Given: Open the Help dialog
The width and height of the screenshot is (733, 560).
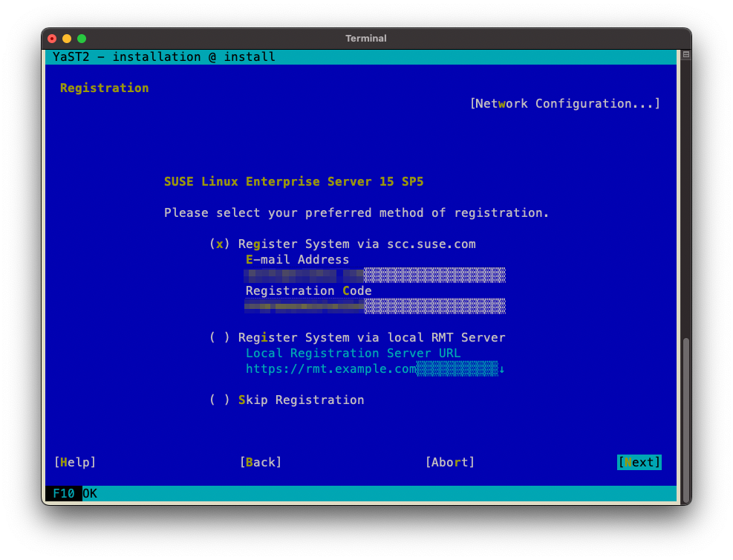Looking at the screenshot, I should (x=75, y=463).
